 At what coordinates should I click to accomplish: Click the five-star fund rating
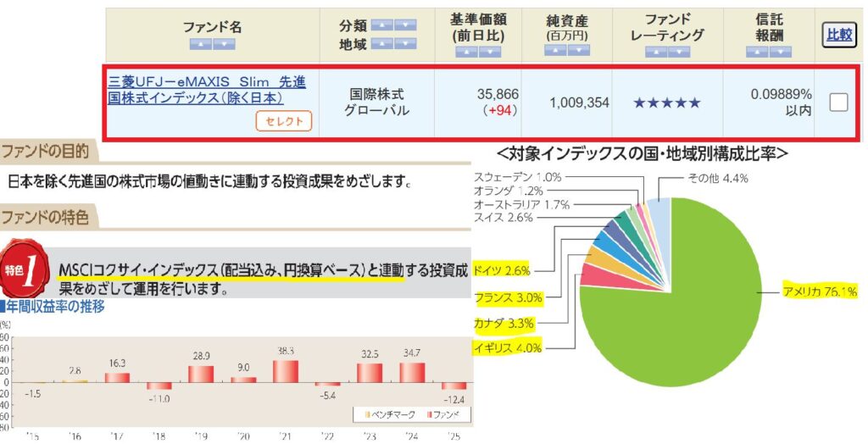coord(666,103)
